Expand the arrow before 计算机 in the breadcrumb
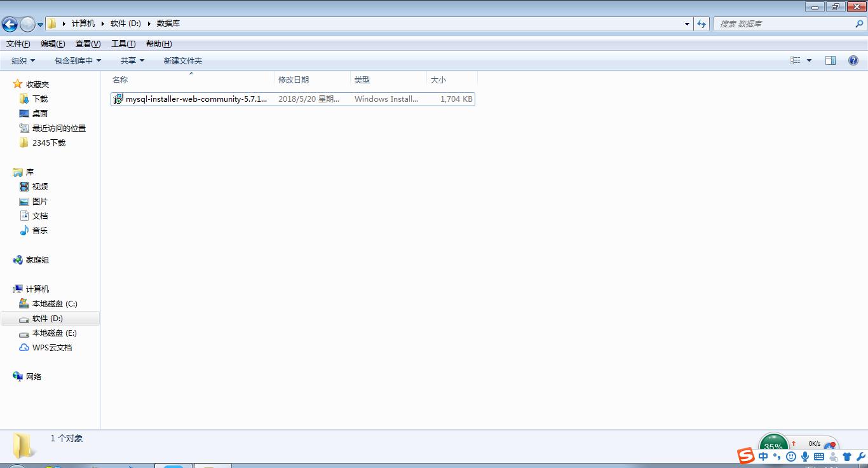The height and width of the screenshot is (468, 868). pos(64,24)
